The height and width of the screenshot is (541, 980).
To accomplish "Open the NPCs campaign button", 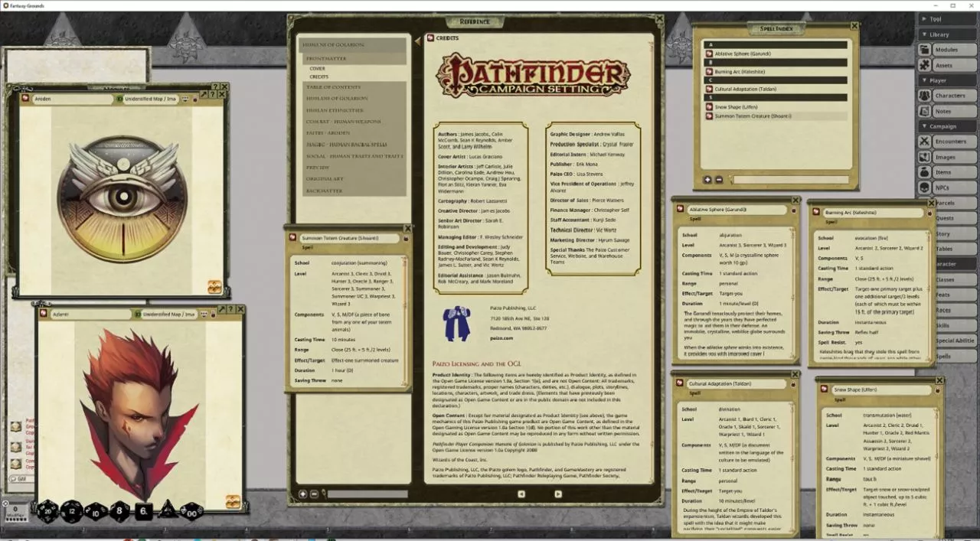I will coord(946,187).
